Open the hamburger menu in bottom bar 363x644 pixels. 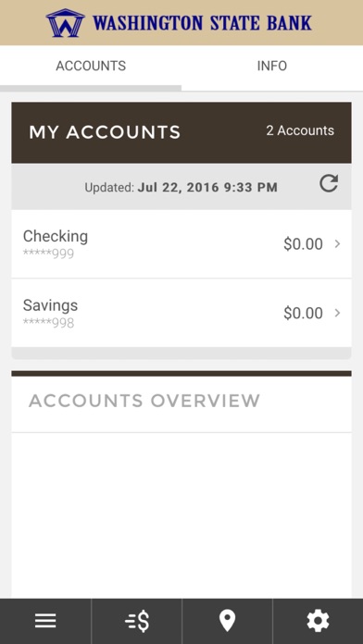click(x=45, y=621)
